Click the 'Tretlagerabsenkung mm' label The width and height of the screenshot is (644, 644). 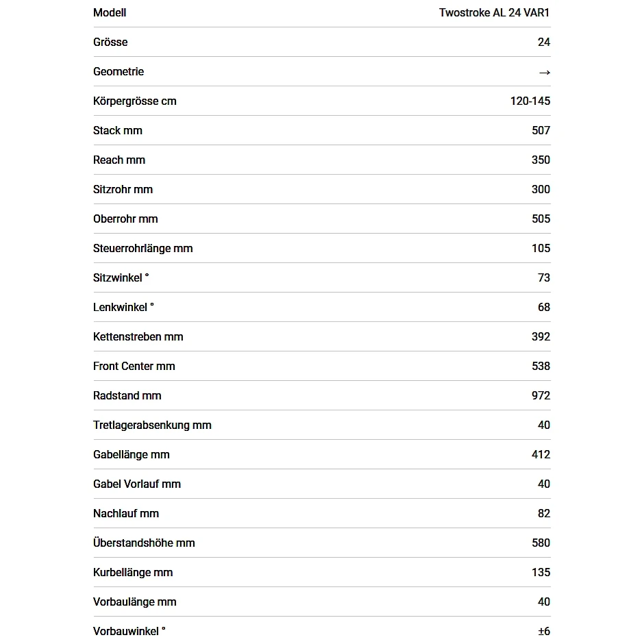[x=152, y=425]
